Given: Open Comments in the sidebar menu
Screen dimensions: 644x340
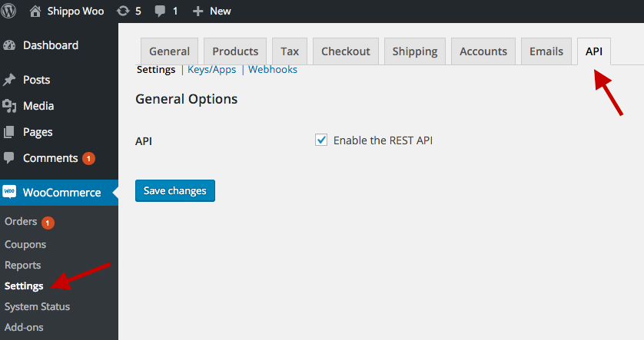Looking at the screenshot, I should tap(51, 158).
